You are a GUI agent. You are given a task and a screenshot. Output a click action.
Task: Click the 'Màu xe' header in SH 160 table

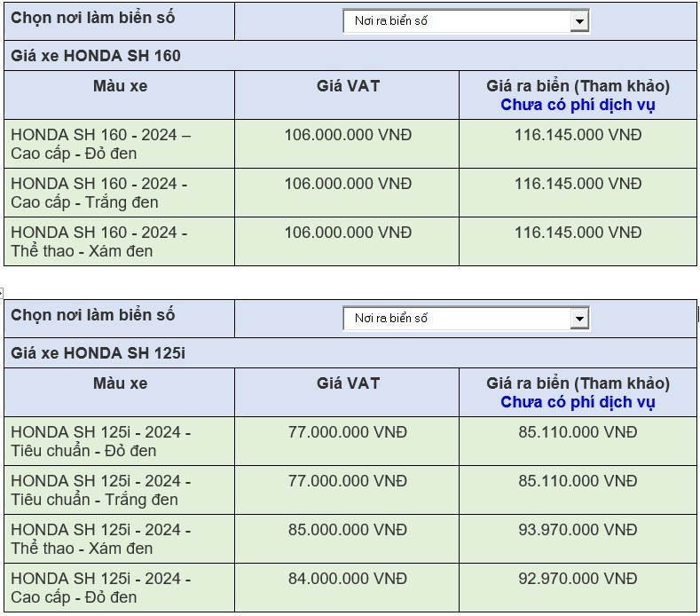(120, 86)
